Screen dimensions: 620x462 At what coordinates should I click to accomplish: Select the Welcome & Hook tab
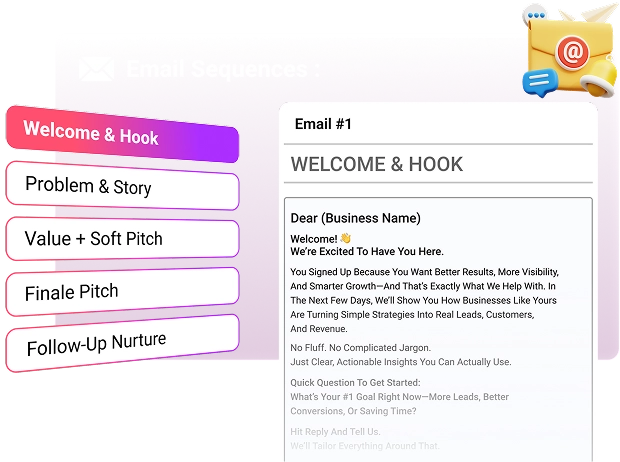[x=120, y=133]
